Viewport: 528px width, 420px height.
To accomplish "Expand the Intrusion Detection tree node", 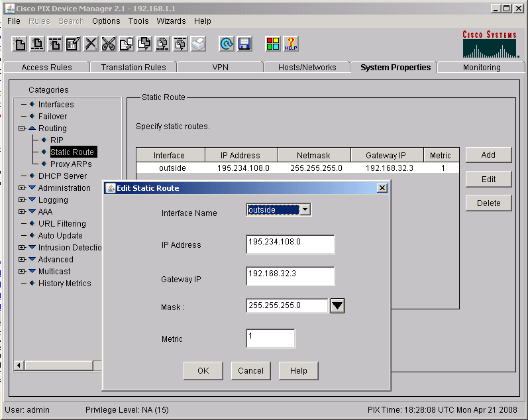I will [x=22, y=247].
